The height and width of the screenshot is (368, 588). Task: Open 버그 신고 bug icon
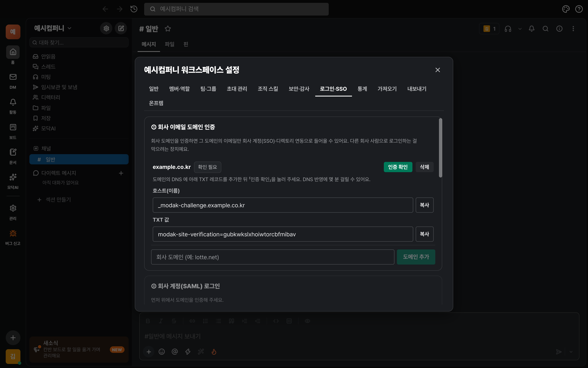[x=13, y=237]
